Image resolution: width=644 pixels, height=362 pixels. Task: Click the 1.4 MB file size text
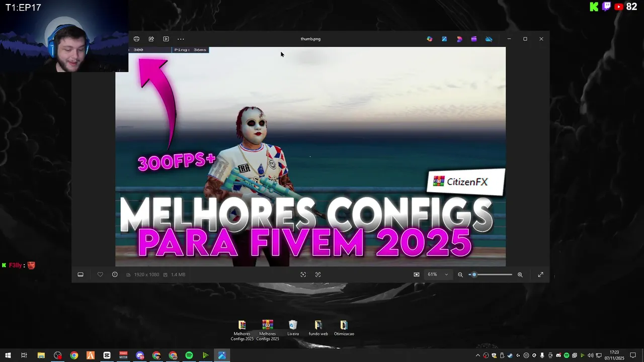point(178,275)
